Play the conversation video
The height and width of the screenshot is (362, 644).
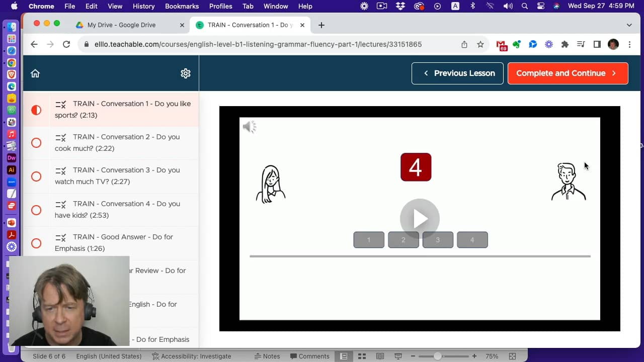[420, 219]
